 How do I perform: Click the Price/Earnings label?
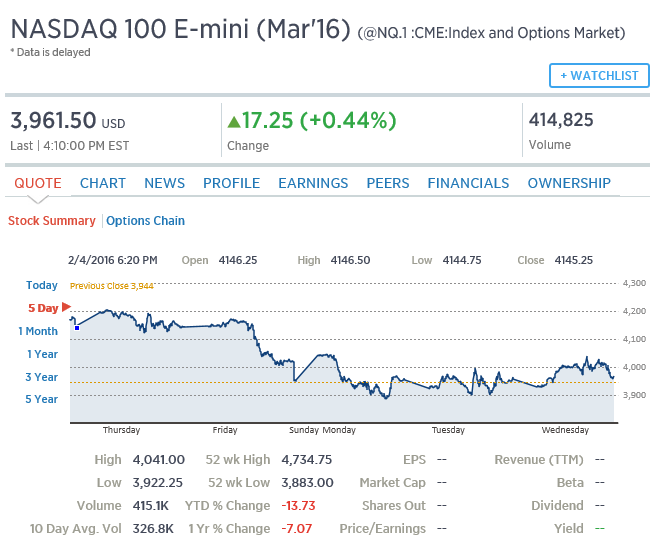[x=383, y=529]
